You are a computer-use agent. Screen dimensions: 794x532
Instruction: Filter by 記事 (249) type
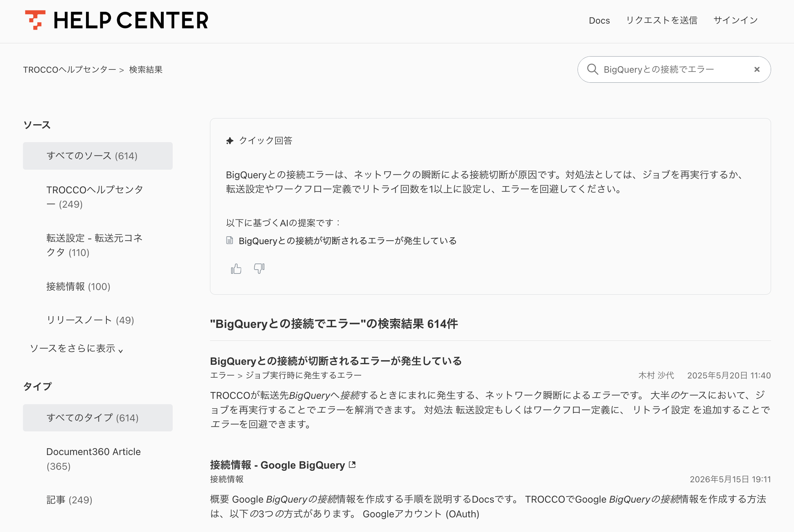click(x=98, y=500)
